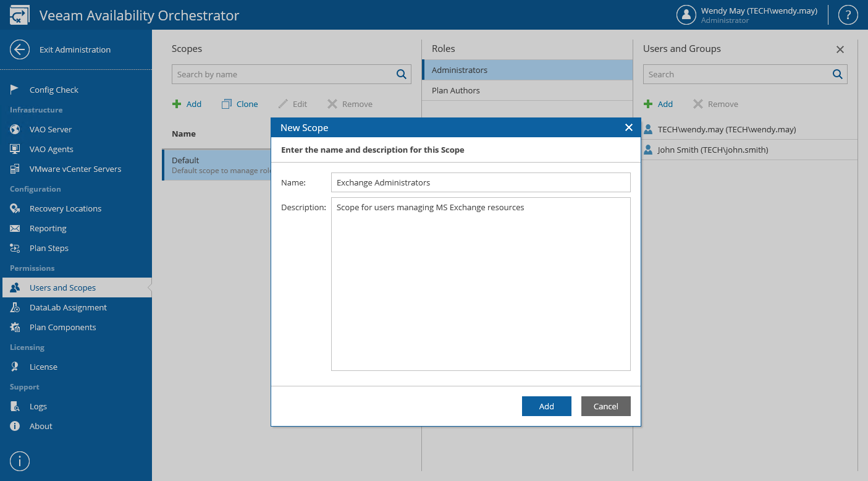
Task: Click the magnifier in the Scopes search box
Action: tap(402, 74)
